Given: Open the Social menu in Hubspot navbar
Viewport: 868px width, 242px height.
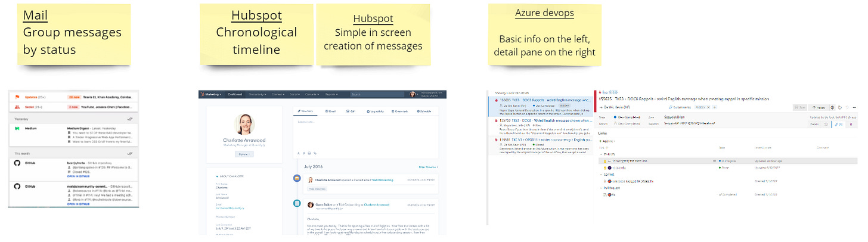Looking at the screenshot, I should point(296,94).
